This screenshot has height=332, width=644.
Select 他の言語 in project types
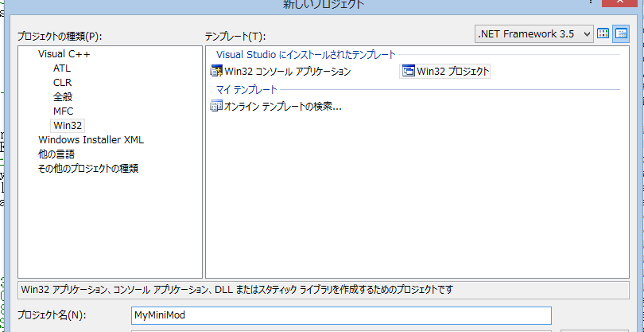tap(58, 154)
